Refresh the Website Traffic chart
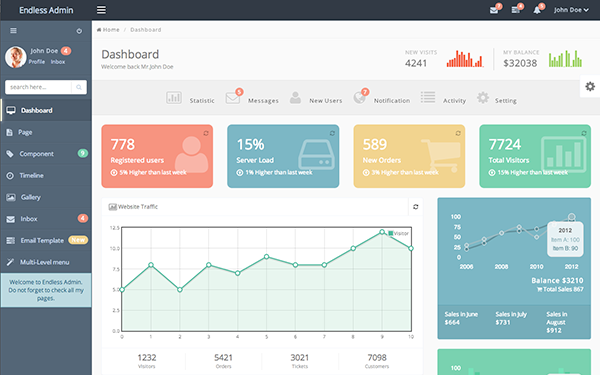600x375 pixels. tap(416, 207)
